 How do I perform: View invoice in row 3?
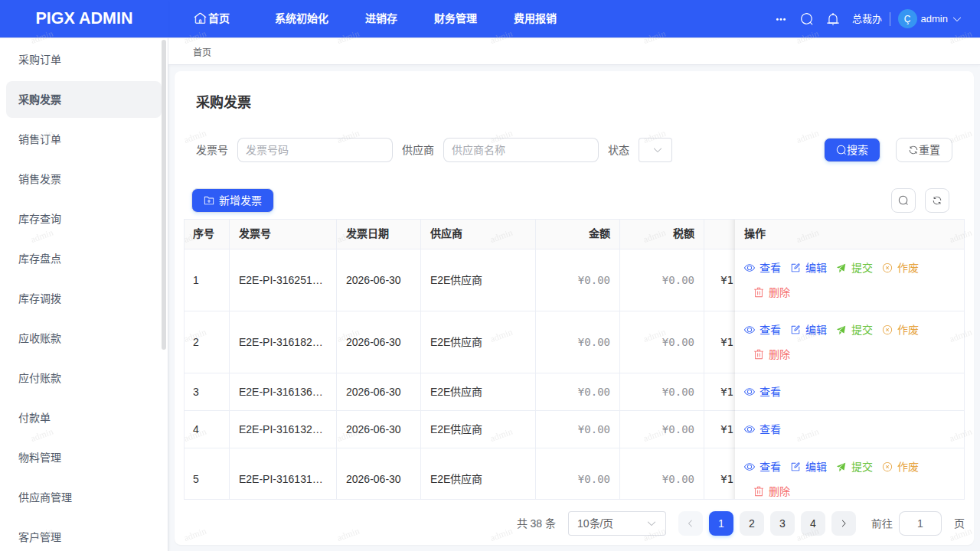763,392
